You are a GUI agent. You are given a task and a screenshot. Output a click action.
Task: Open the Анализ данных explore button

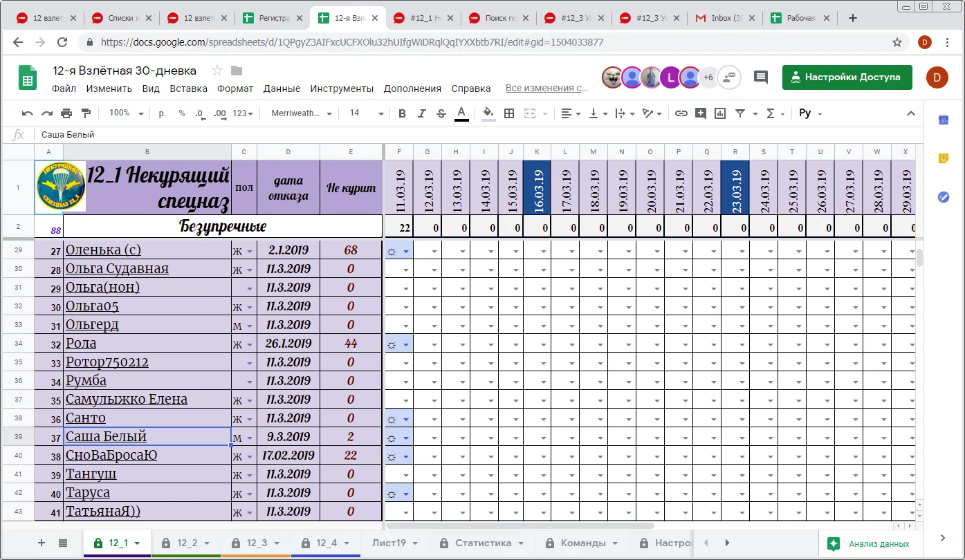[x=871, y=543]
